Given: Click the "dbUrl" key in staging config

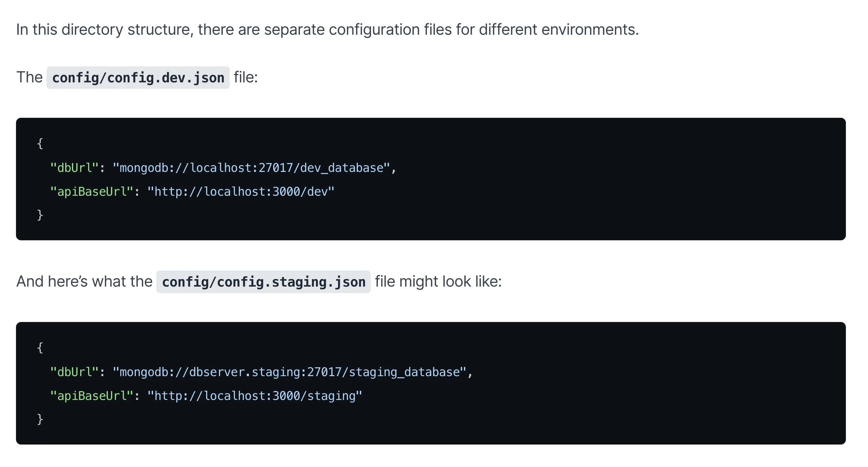Looking at the screenshot, I should tap(74, 372).
